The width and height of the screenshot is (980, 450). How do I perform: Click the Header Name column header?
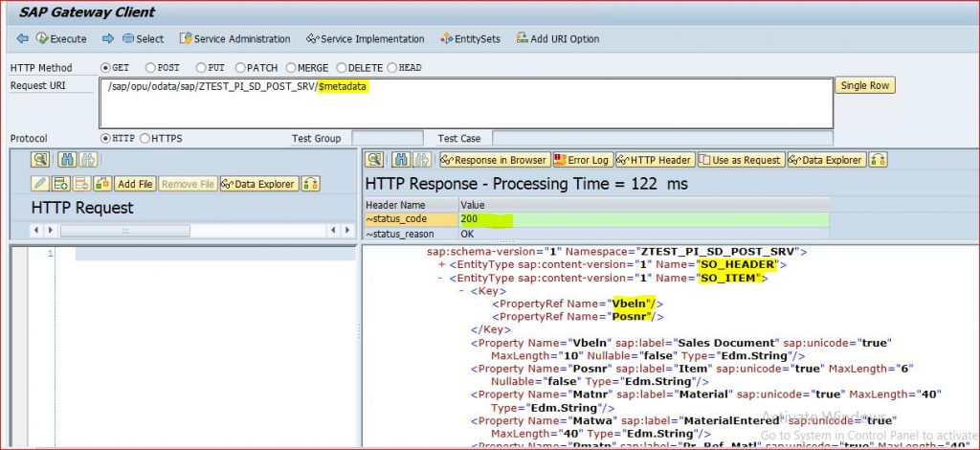coord(411,205)
